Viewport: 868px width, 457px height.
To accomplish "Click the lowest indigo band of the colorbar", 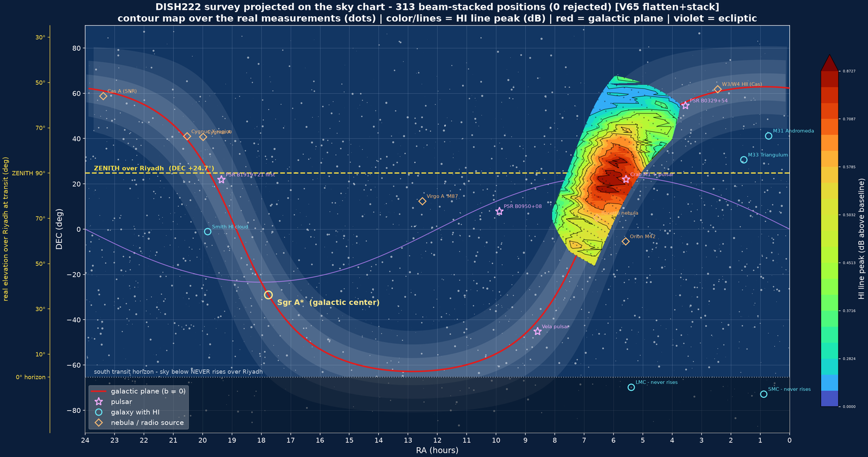I will [x=829, y=398].
